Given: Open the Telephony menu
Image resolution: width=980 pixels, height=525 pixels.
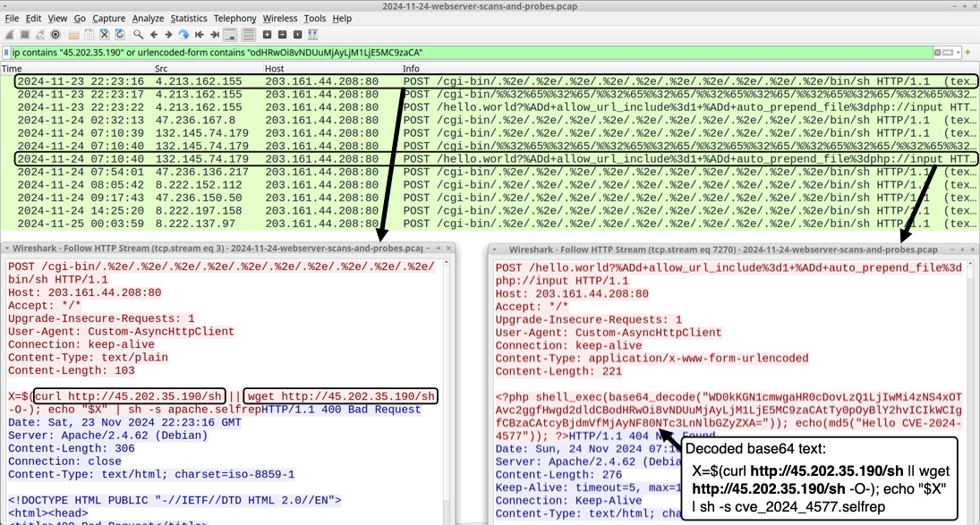Looking at the screenshot, I should 235,19.
